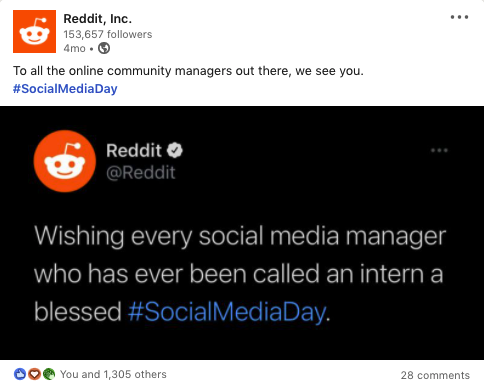
Task: Click the Reddit display name in tweet
Action: [x=134, y=150]
